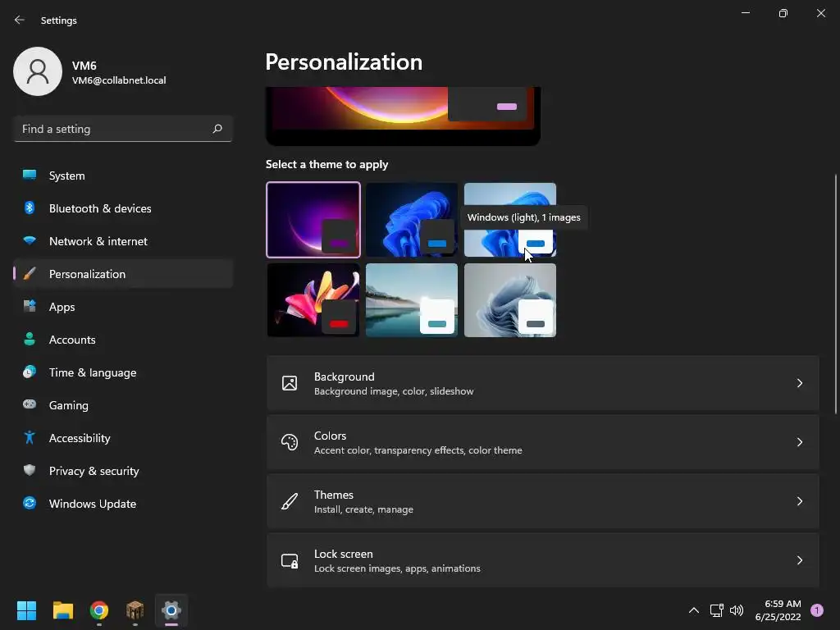The width and height of the screenshot is (840, 630).
Task: Apply the lake Sunrise theme thumbnail
Action: (x=412, y=300)
